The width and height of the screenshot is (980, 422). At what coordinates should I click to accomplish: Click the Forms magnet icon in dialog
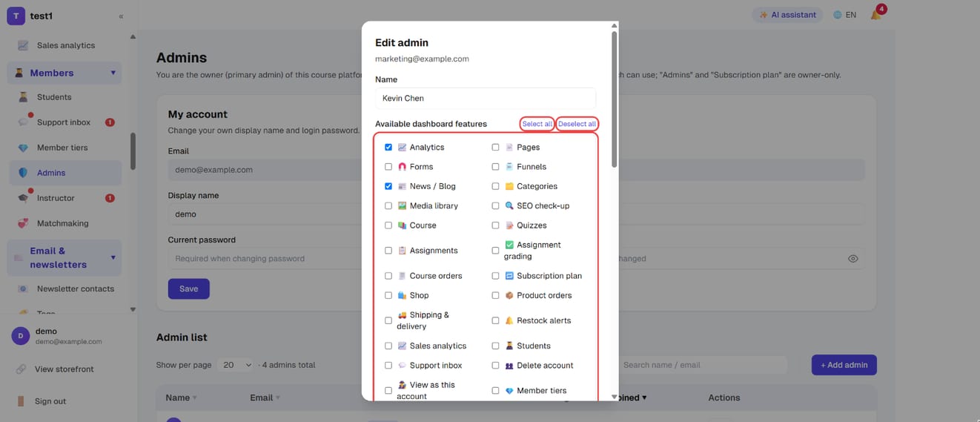tap(402, 167)
